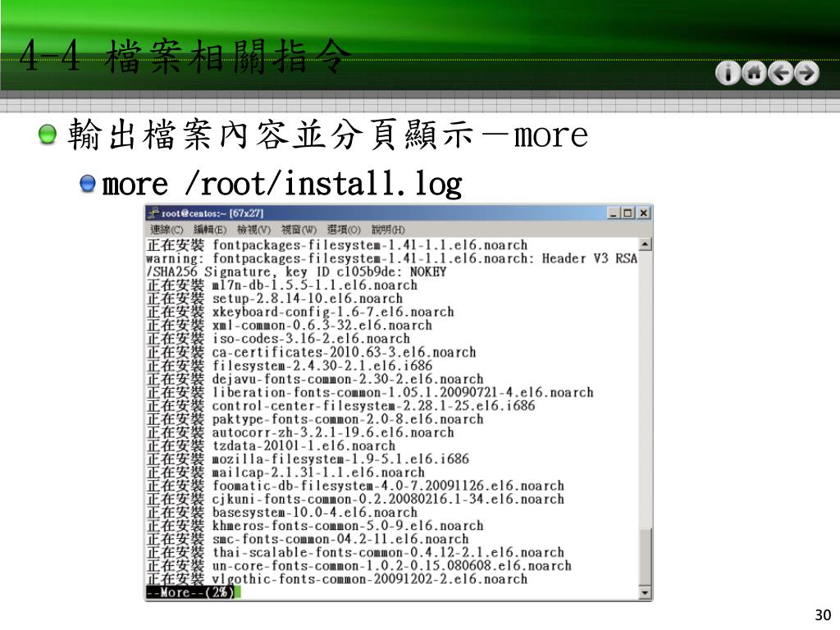Click the line mailcap-2.1.31-1.1.el6.noarch
Image resolution: width=840 pixels, height=630 pixels.
pos(286,472)
